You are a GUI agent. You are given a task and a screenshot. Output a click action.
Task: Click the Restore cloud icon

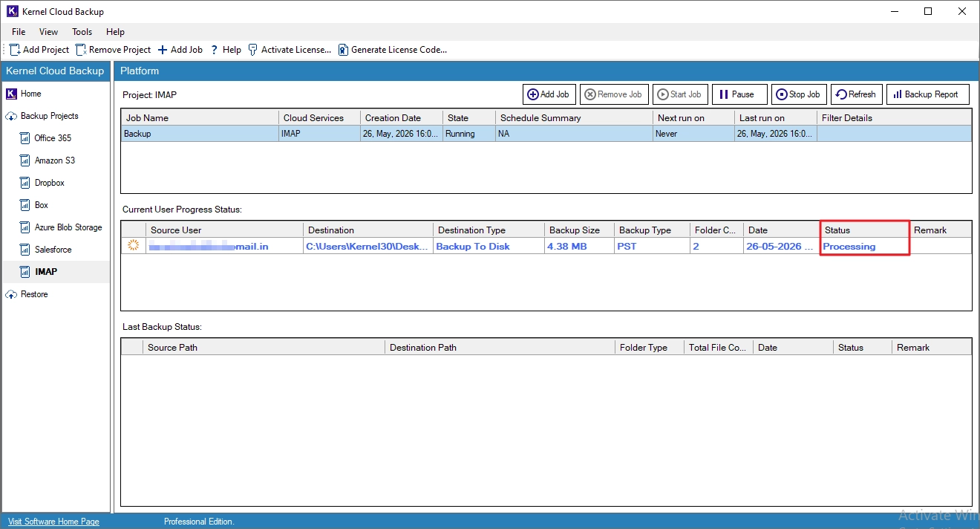(11, 294)
